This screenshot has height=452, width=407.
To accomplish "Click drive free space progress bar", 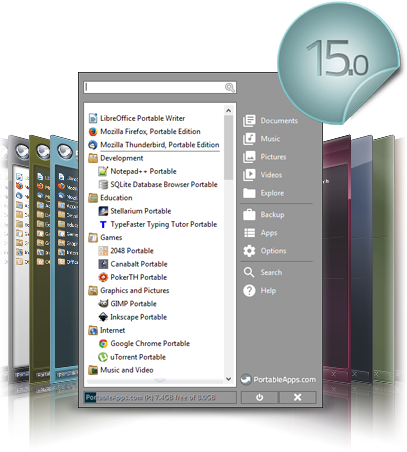I will click(160, 397).
